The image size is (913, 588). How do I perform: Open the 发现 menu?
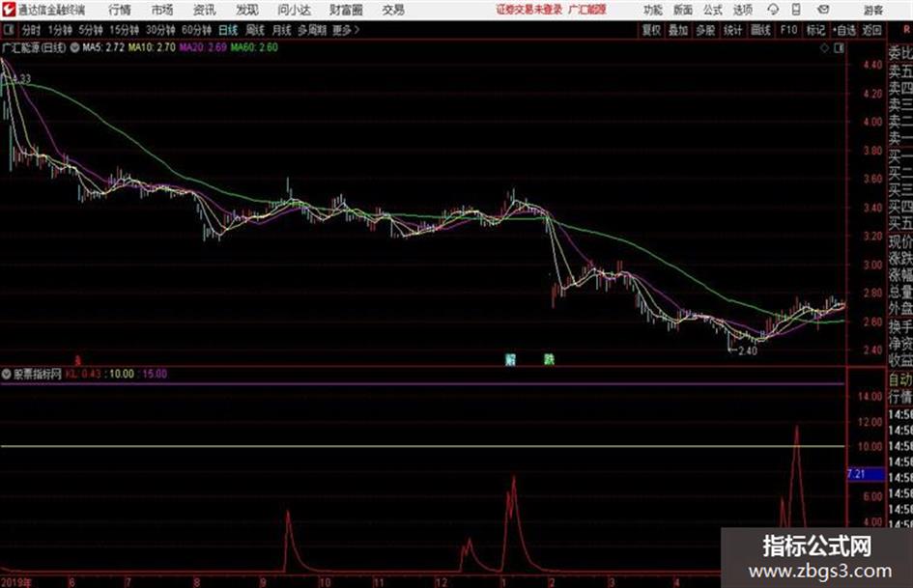247,10
